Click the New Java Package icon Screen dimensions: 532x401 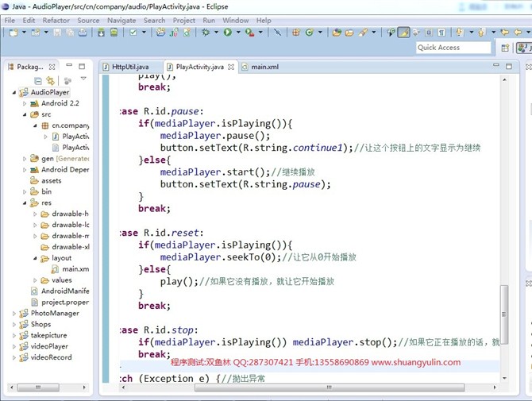tap(296, 33)
